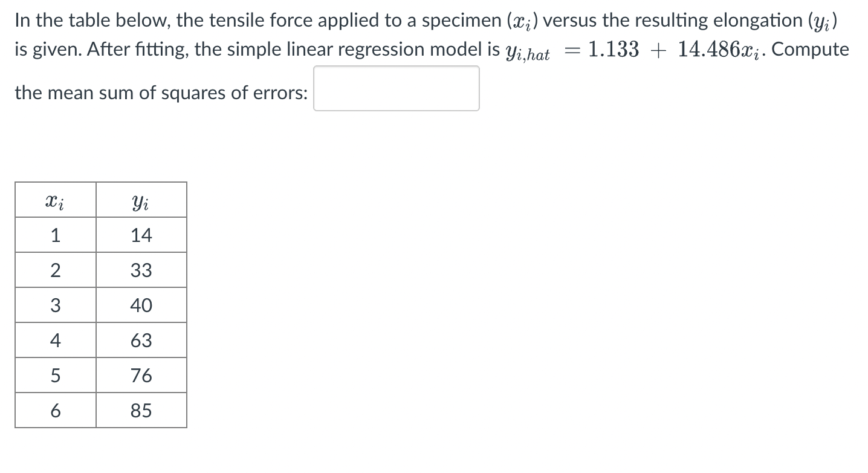Click the xi value 5
The height and width of the screenshot is (473, 868).
click(55, 376)
